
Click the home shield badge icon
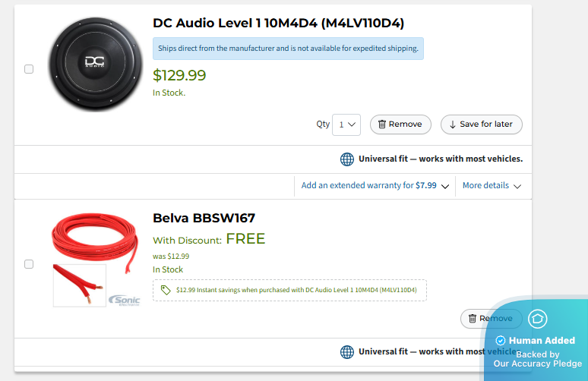tap(538, 319)
